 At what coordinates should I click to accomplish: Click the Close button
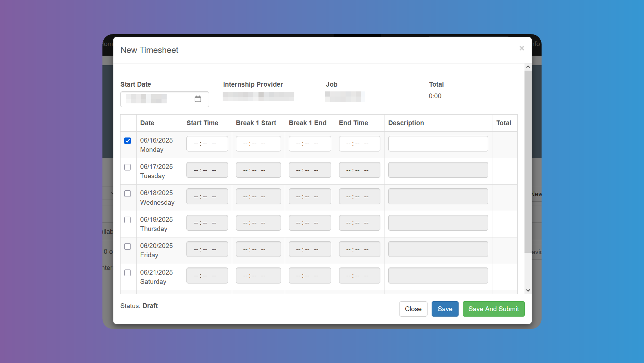pyautogui.click(x=413, y=309)
